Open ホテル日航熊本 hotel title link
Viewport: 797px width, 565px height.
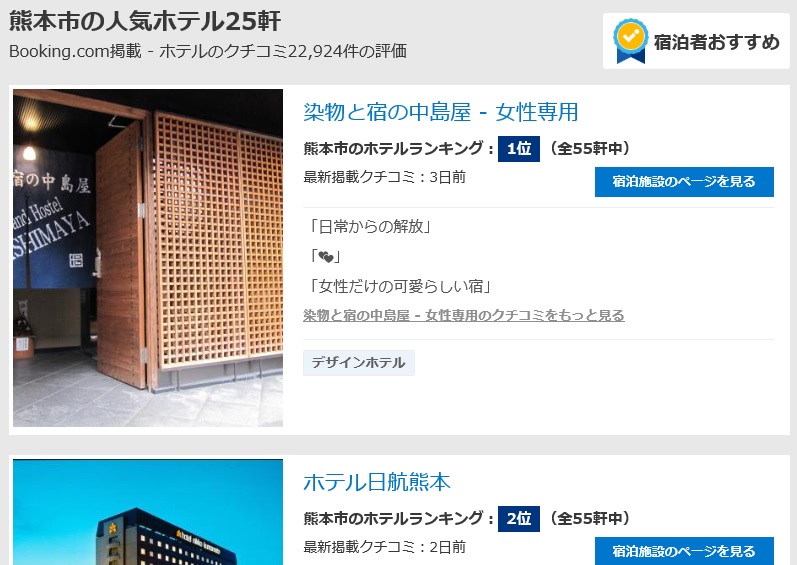[377, 482]
